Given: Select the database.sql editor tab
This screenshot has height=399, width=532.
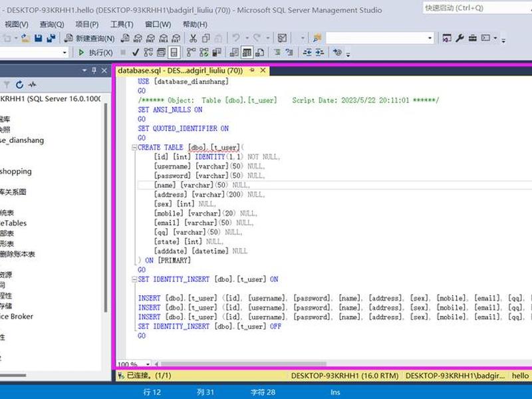Looking at the screenshot, I should pyautogui.click(x=180, y=70).
